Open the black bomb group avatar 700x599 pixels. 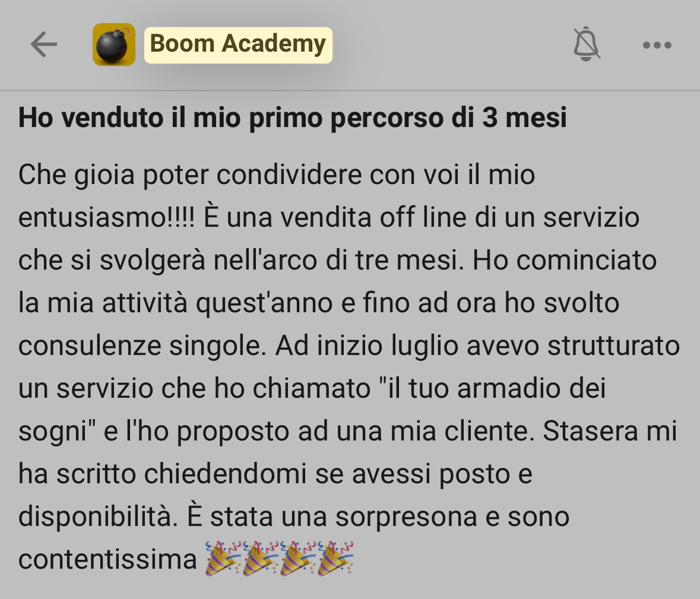114,45
